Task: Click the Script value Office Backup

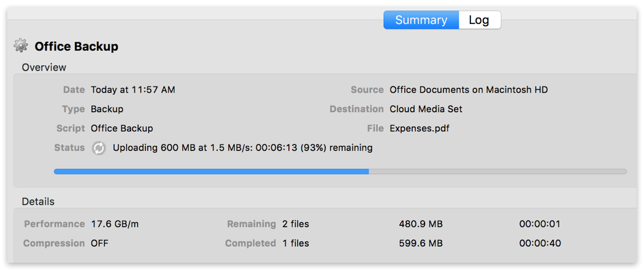Action: [122, 128]
